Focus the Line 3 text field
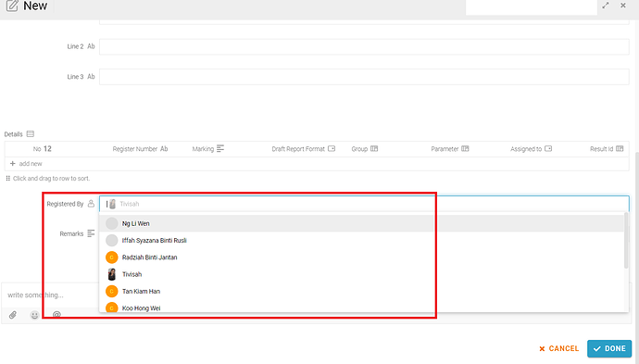The image size is (639, 364). tap(364, 77)
